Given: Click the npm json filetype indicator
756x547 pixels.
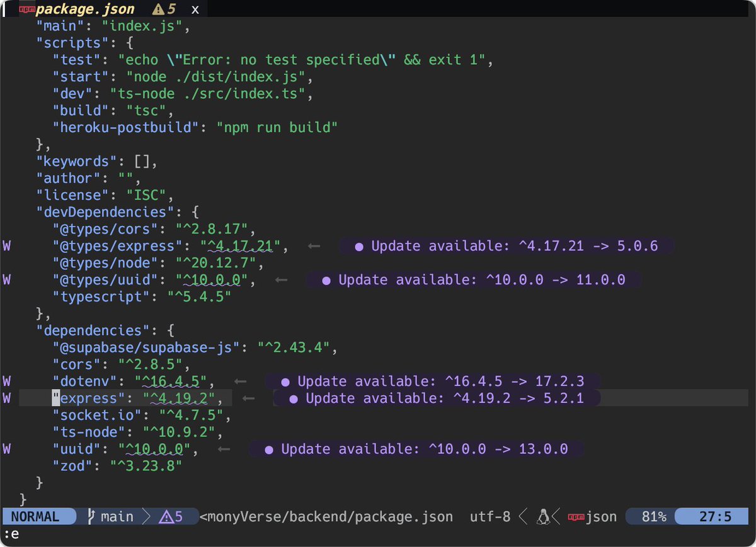Looking at the screenshot, I should click(592, 517).
